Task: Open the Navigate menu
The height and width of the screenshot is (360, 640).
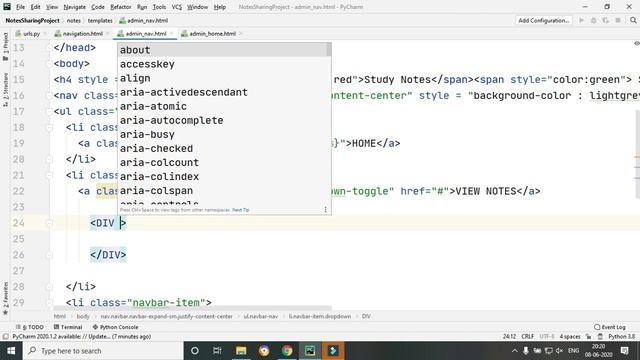Action: (75, 7)
